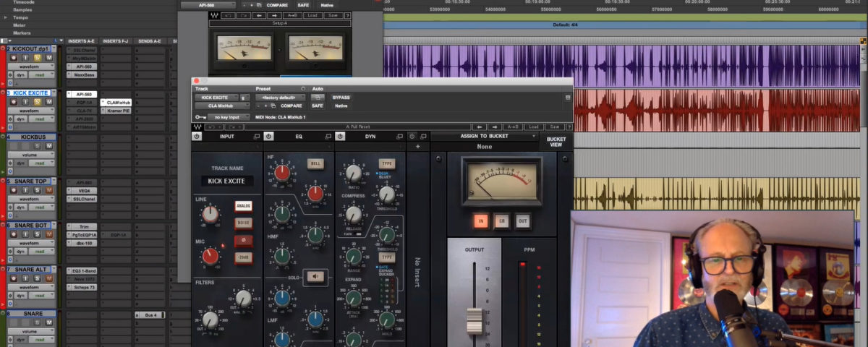
Task: Click the phase invert button in INPUT
Action: (243, 240)
